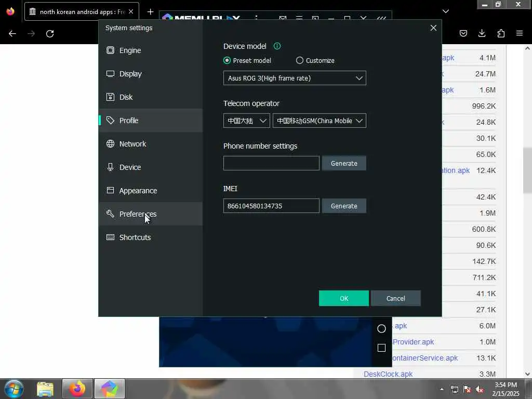
Task: Open the China Mobile GSM operator dropdown
Action: pyautogui.click(x=320, y=121)
